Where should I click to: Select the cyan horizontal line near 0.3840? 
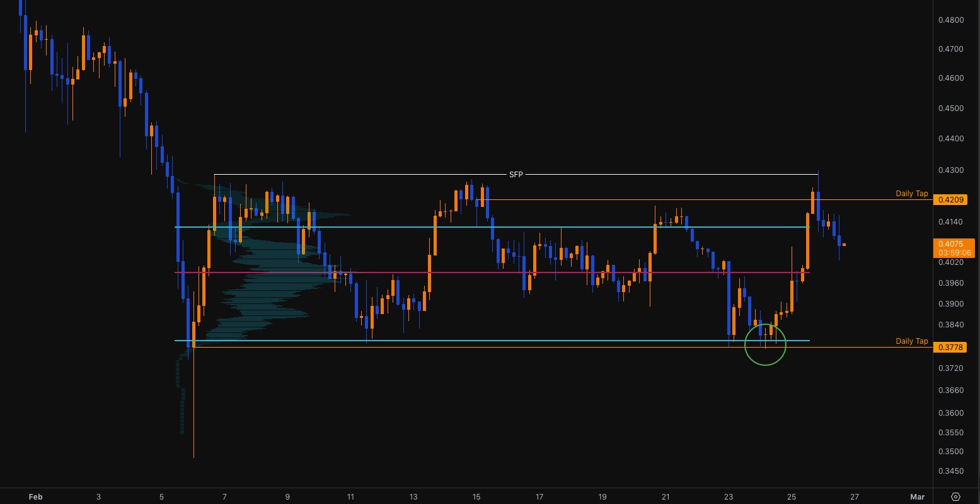click(x=492, y=341)
